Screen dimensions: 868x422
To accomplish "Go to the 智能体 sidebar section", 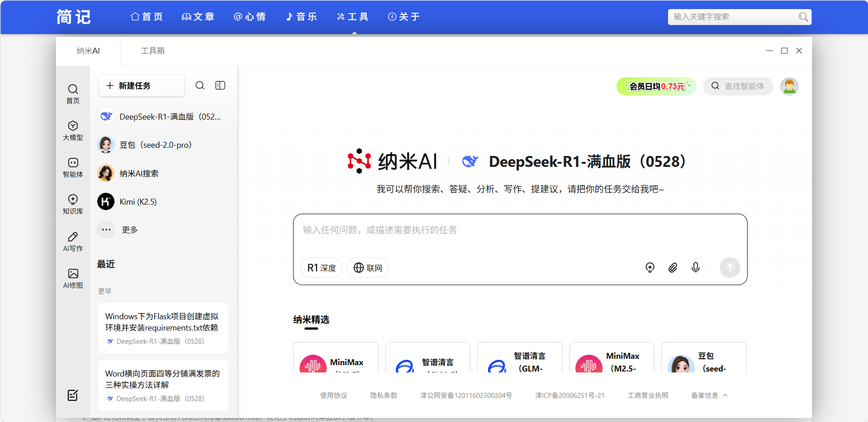I will (x=73, y=167).
